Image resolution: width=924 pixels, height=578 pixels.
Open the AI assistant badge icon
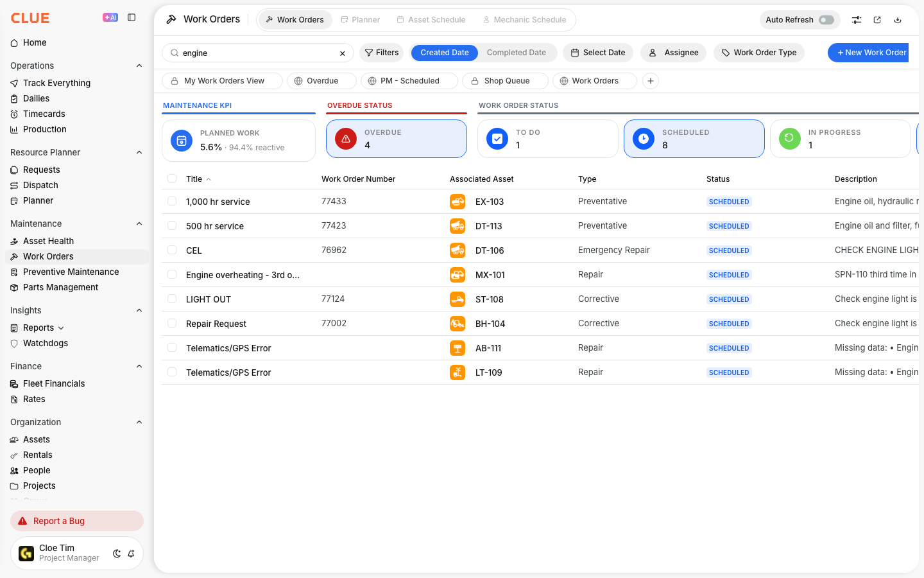click(x=110, y=17)
